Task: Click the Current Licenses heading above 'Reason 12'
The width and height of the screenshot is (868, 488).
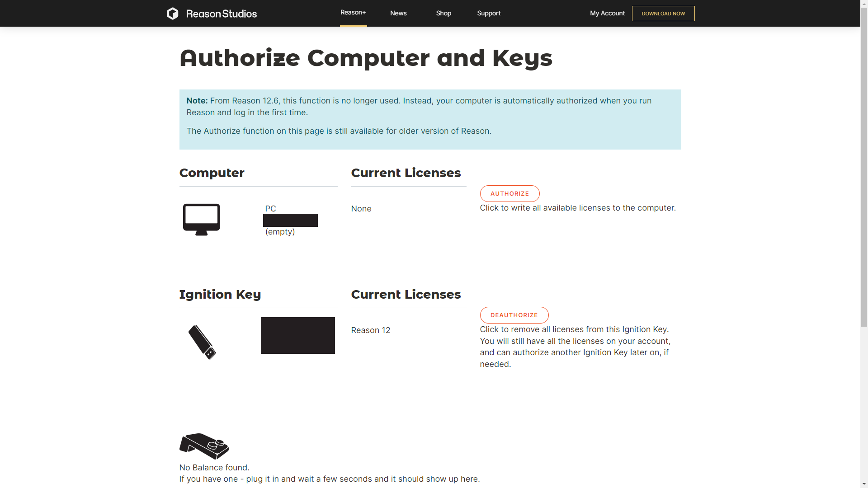Action: [406, 295]
